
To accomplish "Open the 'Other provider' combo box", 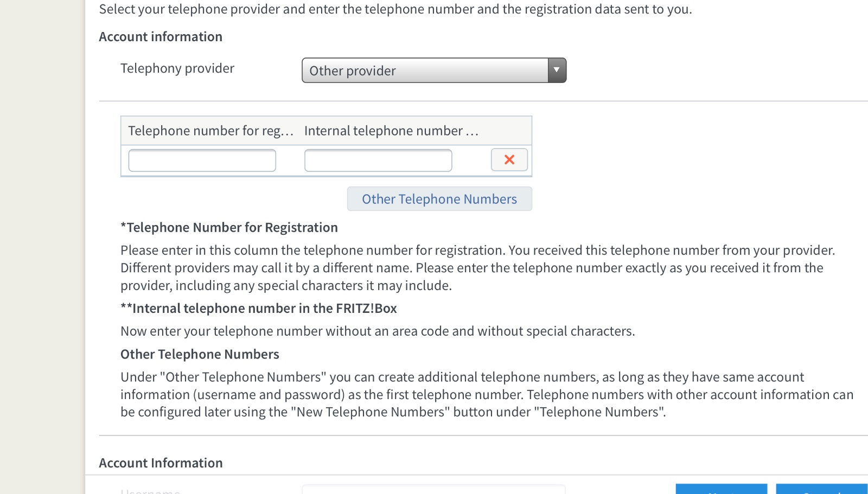I will 434,70.
